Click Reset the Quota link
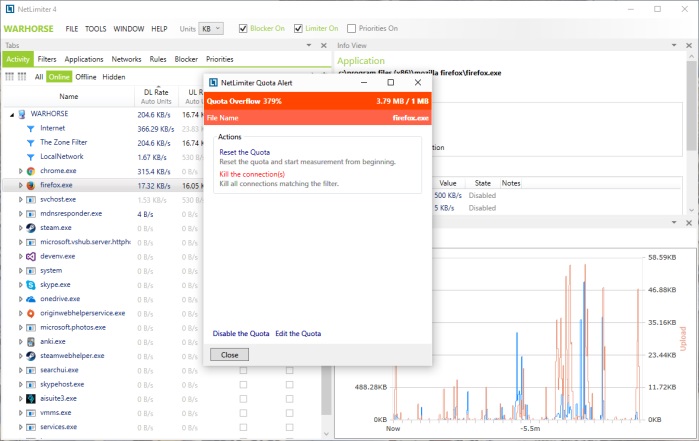 click(244, 152)
